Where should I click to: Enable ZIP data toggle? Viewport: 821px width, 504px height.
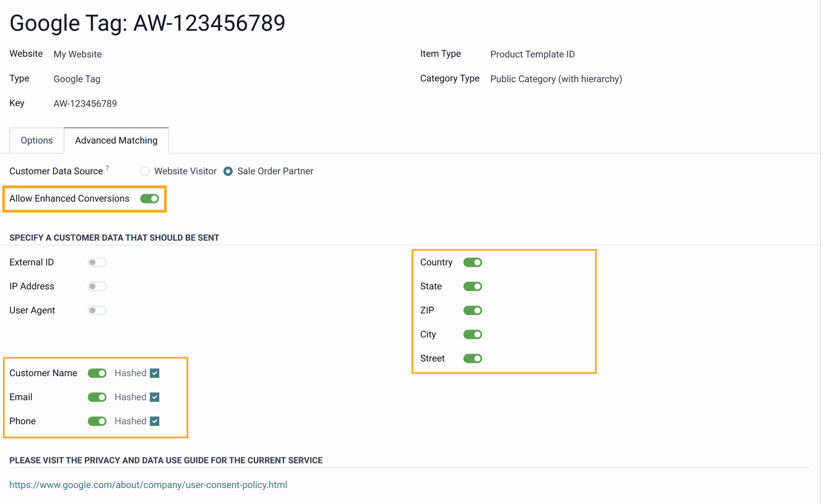pos(473,311)
